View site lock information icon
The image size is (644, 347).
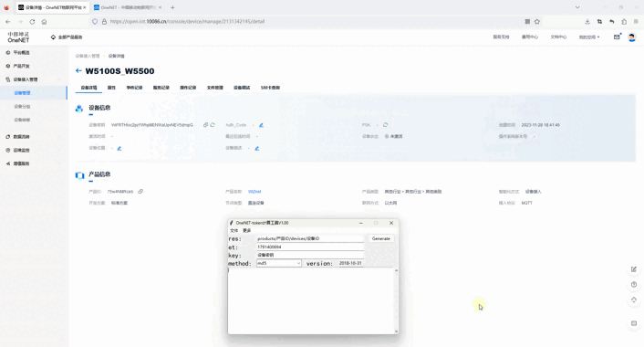pos(104,21)
